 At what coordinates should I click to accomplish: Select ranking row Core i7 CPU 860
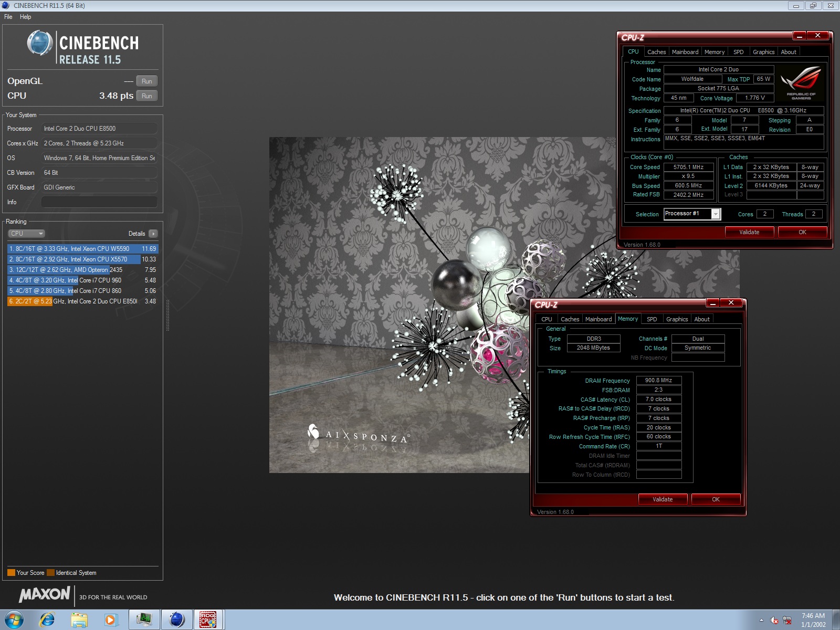click(82, 291)
